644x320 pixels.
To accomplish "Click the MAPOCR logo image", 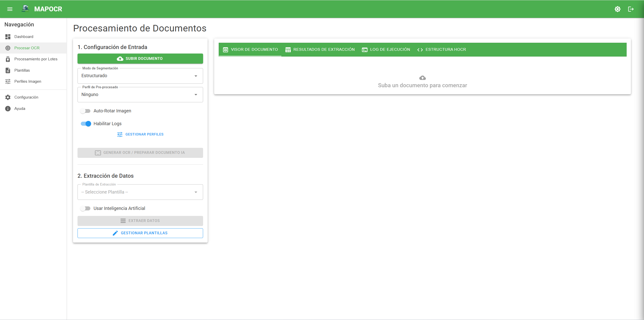I will point(25,9).
